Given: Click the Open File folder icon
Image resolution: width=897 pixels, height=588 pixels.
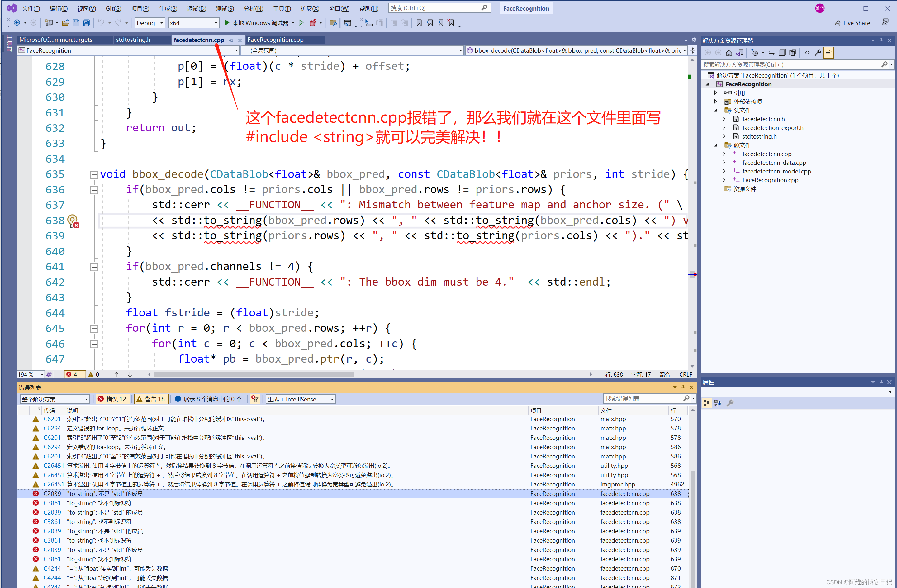Looking at the screenshot, I should (x=65, y=23).
